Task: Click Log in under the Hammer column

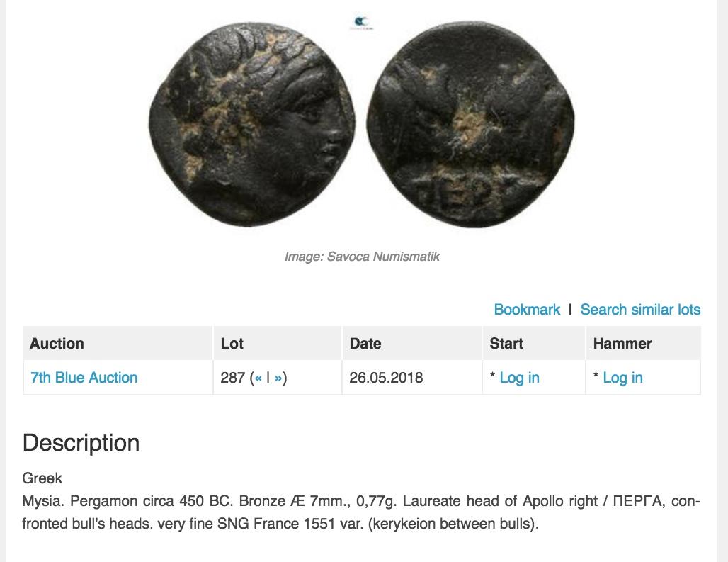Action: pos(622,378)
